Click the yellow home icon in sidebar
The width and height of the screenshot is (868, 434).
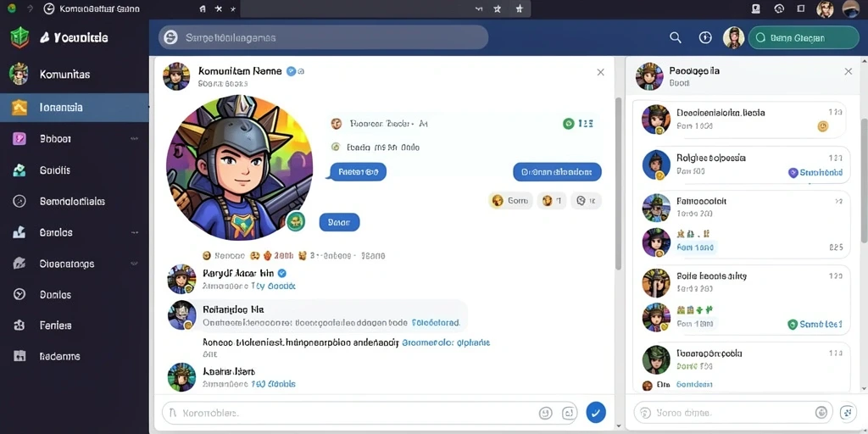[x=19, y=107]
